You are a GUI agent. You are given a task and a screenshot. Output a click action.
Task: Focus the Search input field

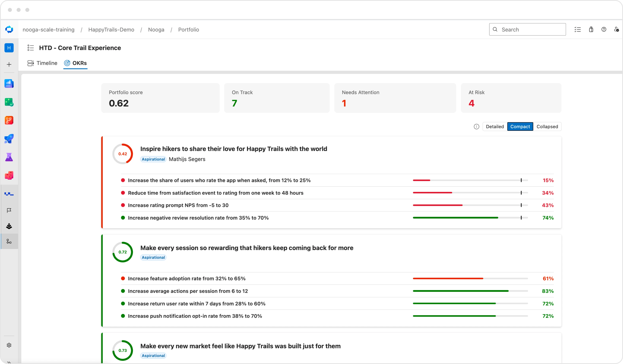click(x=527, y=29)
